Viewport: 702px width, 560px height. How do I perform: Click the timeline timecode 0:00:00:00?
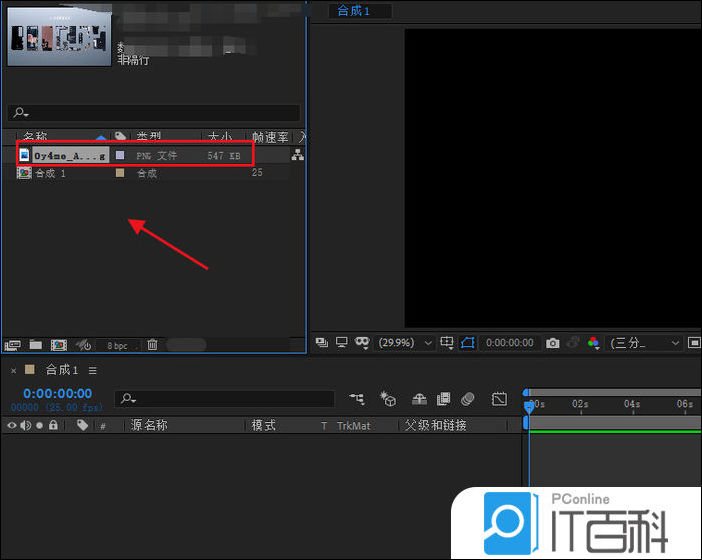(x=57, y=393)
